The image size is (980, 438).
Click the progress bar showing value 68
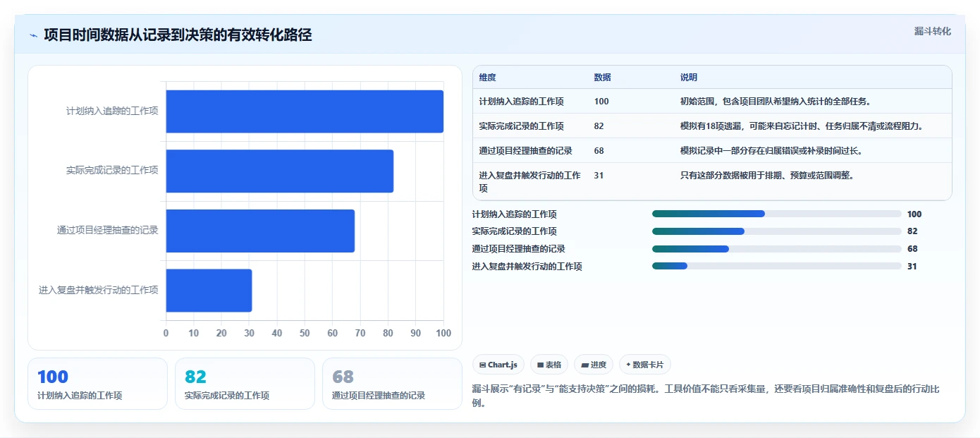tap(777, 249)
